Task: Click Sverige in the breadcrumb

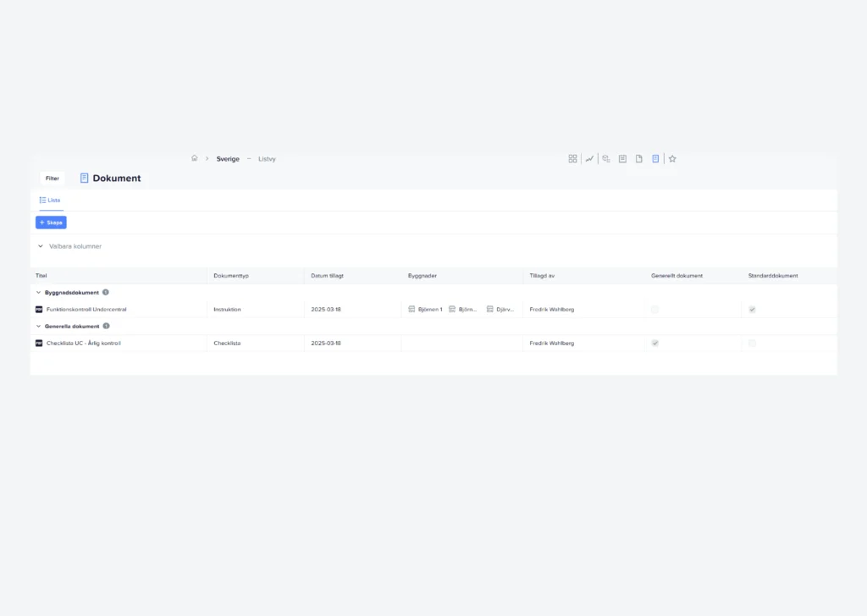Action: click(228, 159)
